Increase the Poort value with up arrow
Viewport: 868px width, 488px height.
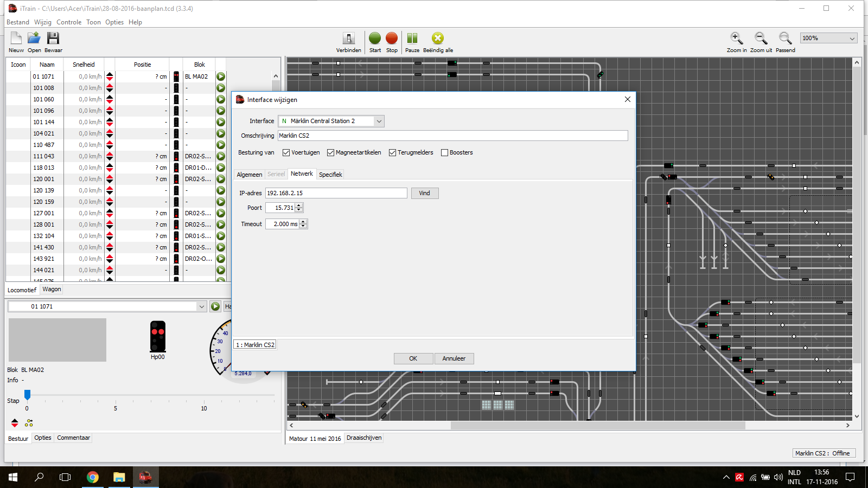[299, 206]
